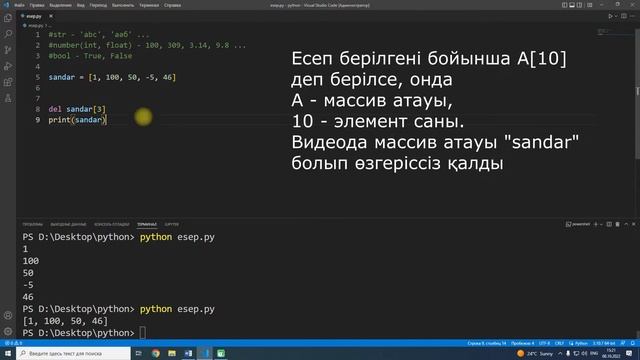Create a new terminal with plus

tap(596, 224)
